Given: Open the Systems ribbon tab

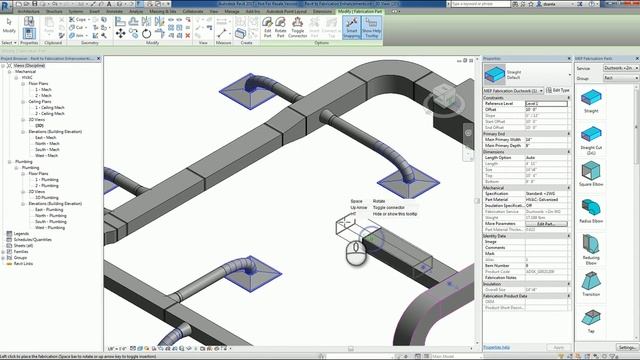Looking at the screenshot, I should tap(76, 11).
